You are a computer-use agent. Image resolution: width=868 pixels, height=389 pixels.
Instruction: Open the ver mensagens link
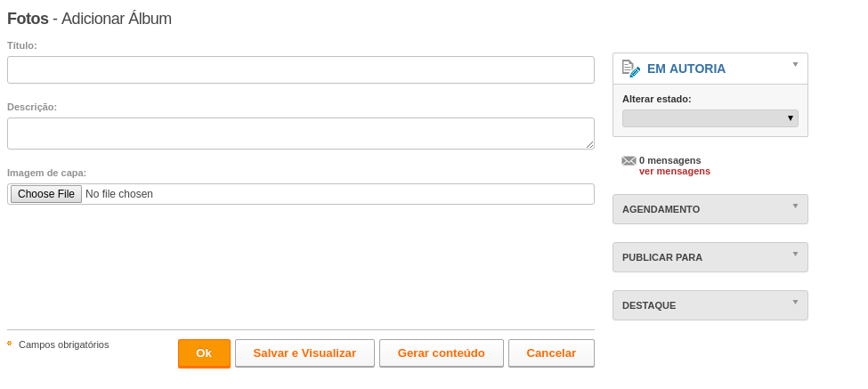tap(675, 172)
